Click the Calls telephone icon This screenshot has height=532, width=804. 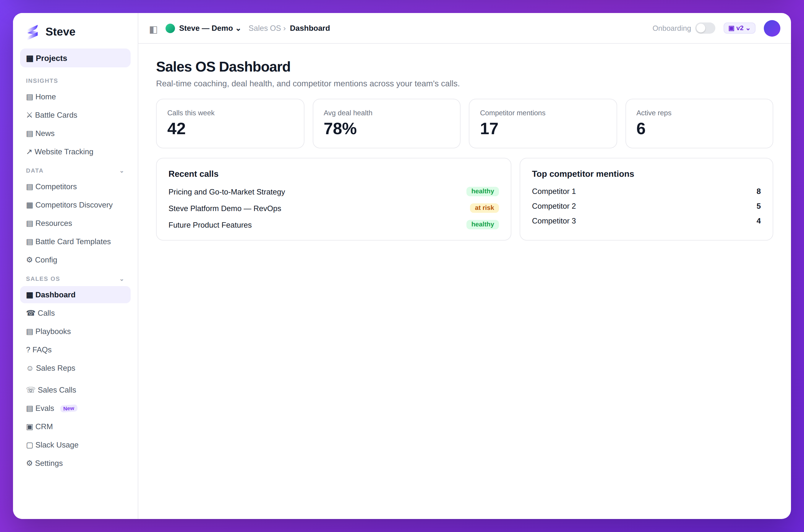(x=30, y=313)
